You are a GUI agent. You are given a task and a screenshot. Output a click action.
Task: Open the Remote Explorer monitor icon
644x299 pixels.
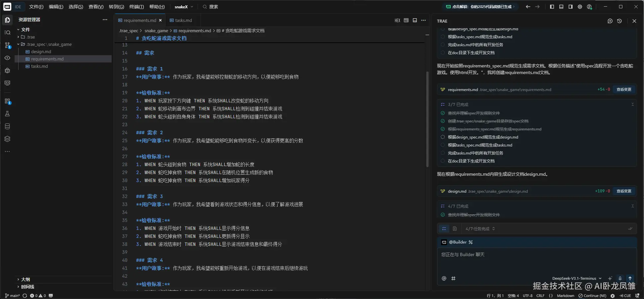click(x=7, y=83)
